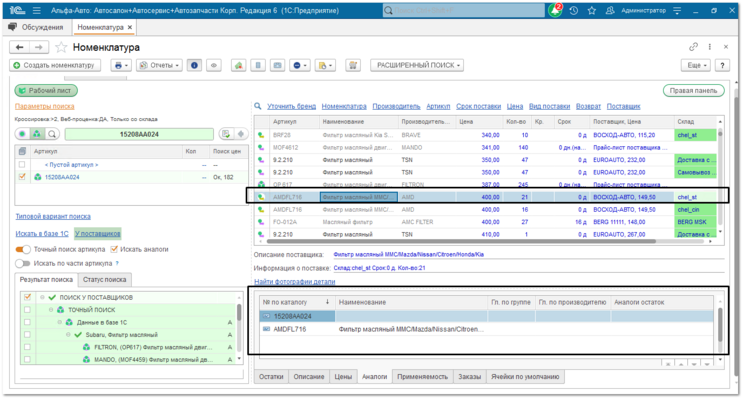Click the magnifier icon before Уточнить бренд

pyautogui.click(x=258, y=106)
